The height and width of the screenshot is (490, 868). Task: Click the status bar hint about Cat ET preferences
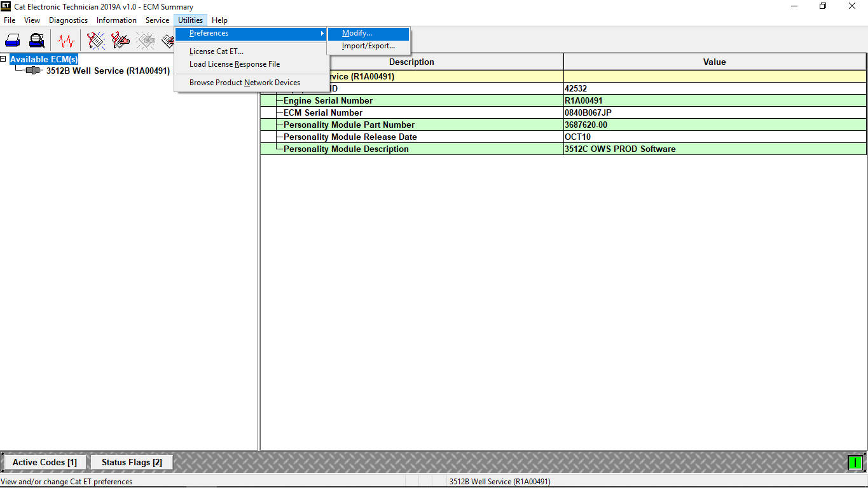point(67,482)
